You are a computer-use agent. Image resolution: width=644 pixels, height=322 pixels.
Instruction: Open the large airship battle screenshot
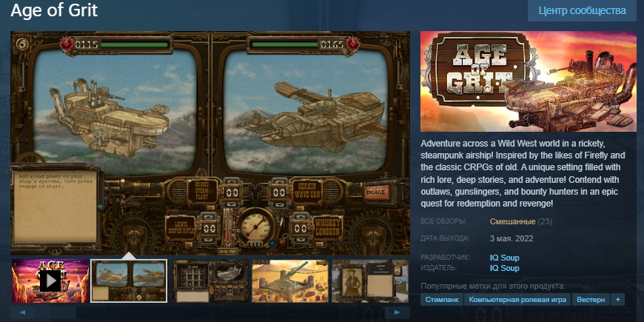coord(210,143)
